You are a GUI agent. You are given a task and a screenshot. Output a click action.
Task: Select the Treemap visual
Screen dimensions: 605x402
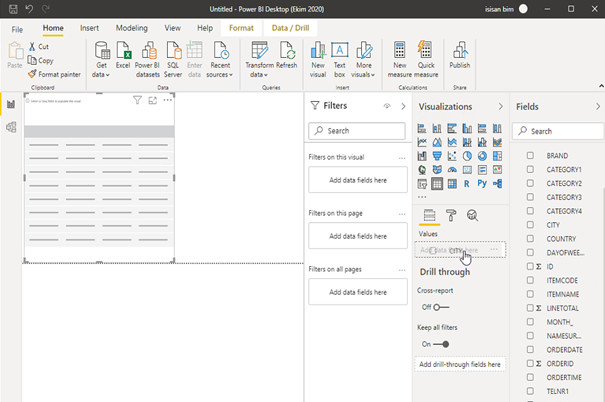497,156
